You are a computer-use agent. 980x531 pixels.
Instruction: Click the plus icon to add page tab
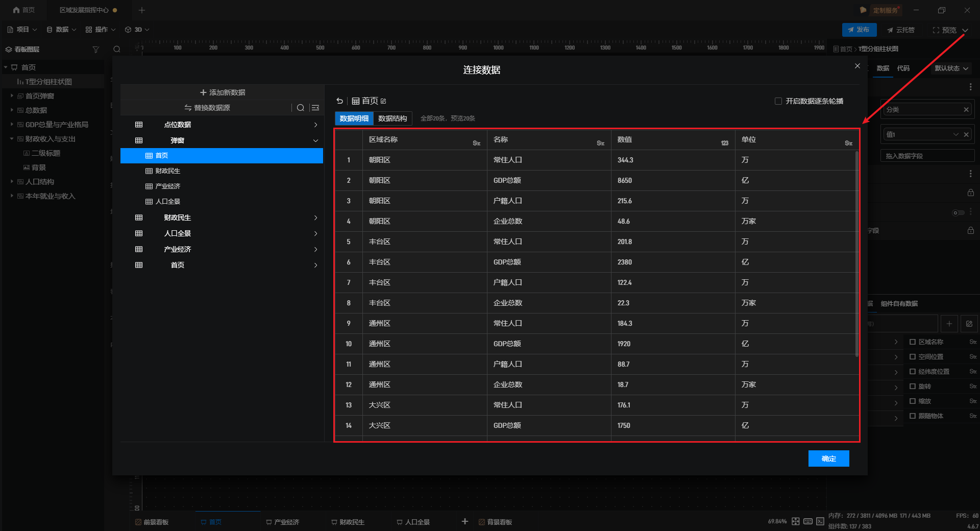click(x=464, y=521)
